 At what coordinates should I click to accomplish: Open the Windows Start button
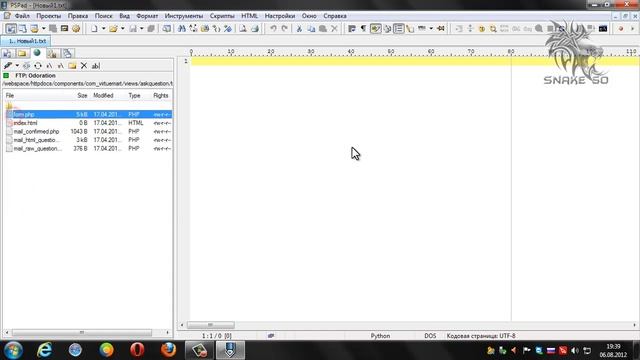[x=13, y=350]
